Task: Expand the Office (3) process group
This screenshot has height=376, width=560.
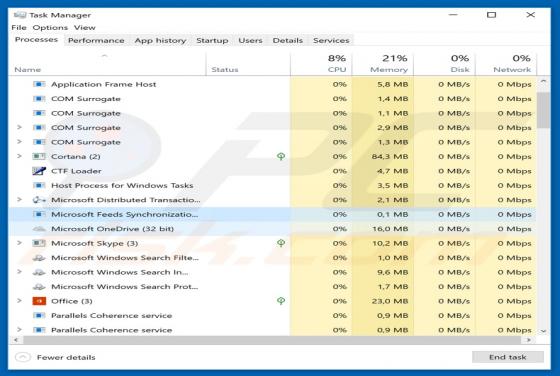Action: tap(20, 301)
